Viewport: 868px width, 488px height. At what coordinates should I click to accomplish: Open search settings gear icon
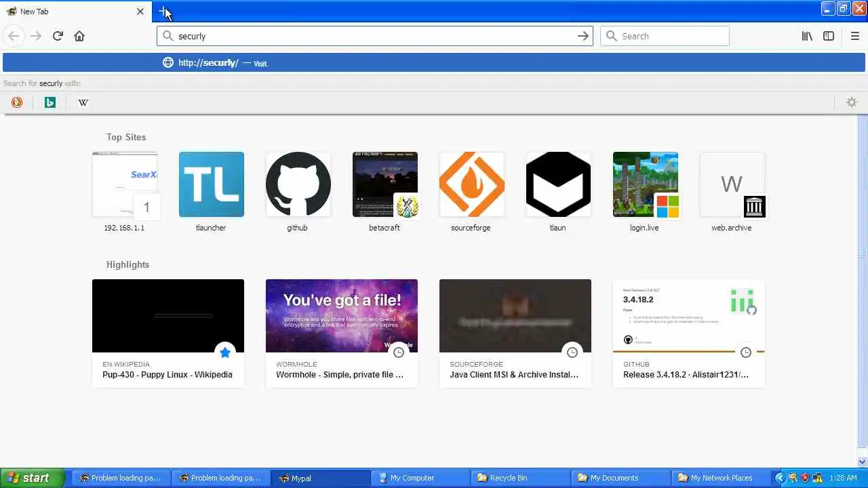tap(852, 102)
